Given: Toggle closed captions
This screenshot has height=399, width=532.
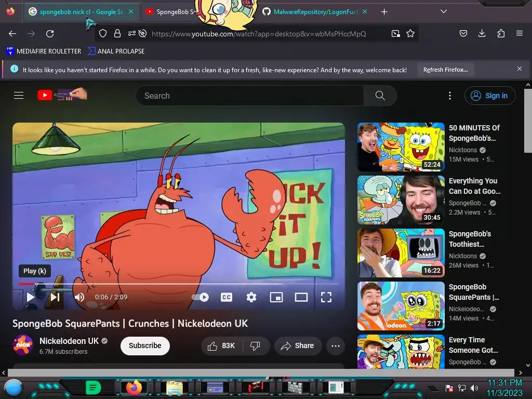Looking at the screenshot, I should point(227,297).
